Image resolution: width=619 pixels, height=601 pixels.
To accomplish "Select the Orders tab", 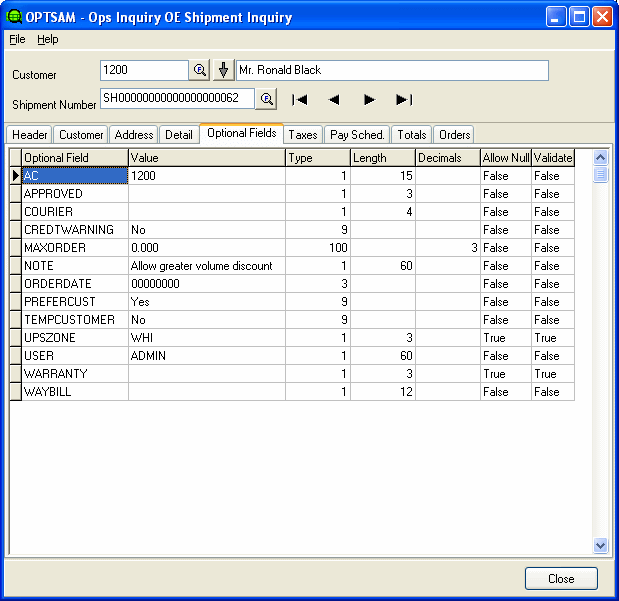I will pyautogui.click(x=454, y=135).
